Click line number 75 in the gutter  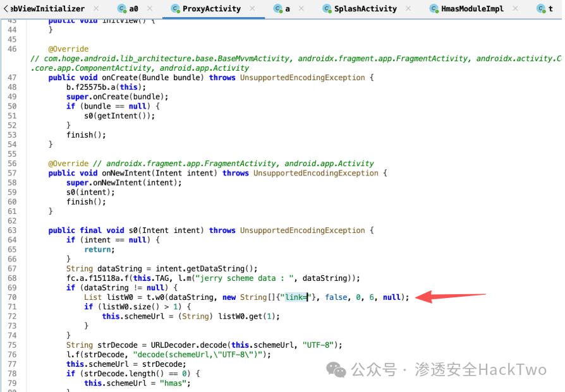point(12,345)
